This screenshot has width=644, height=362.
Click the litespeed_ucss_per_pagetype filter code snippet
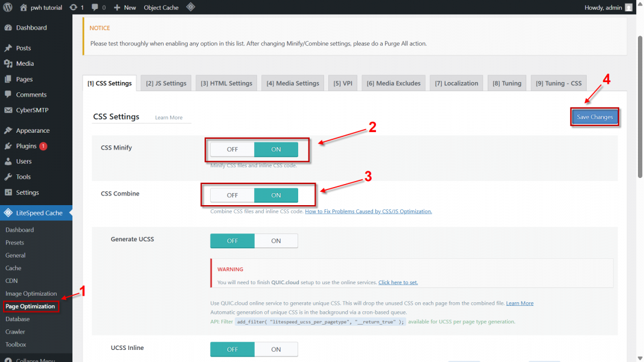[x=320, y=322]
